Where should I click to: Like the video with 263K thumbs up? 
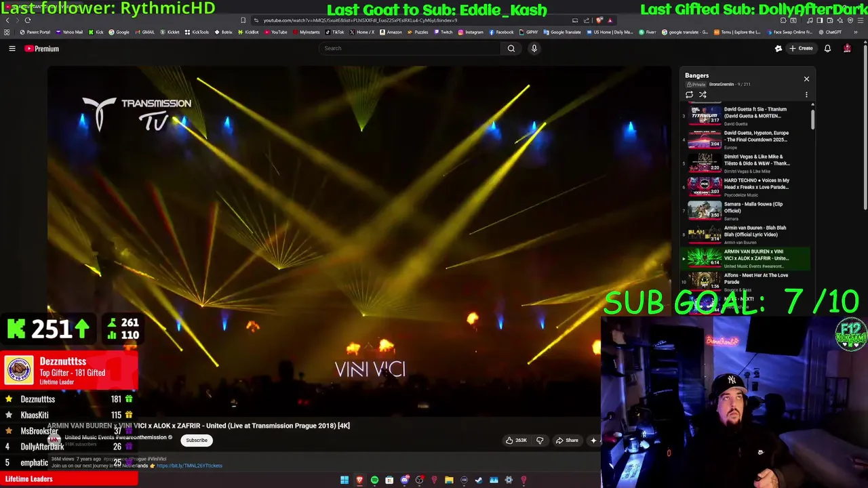click(516, 441)
